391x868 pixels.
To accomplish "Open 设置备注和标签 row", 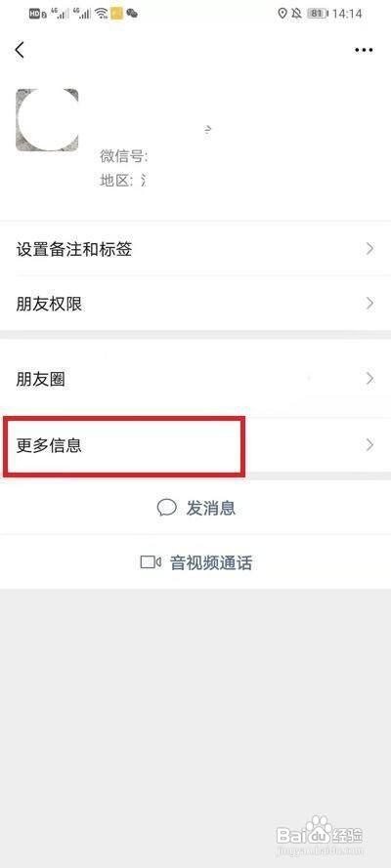I will click(195, 249).
